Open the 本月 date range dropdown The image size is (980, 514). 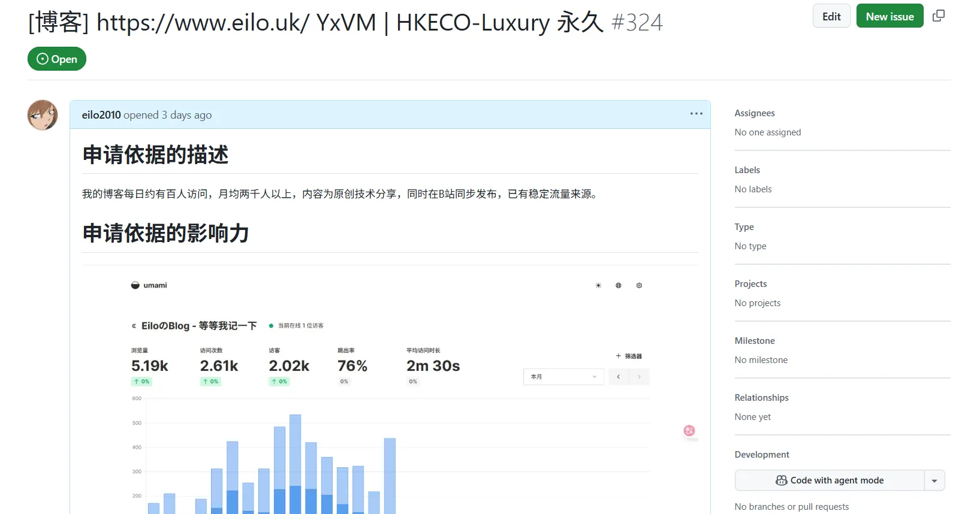(x=563, y=377)
